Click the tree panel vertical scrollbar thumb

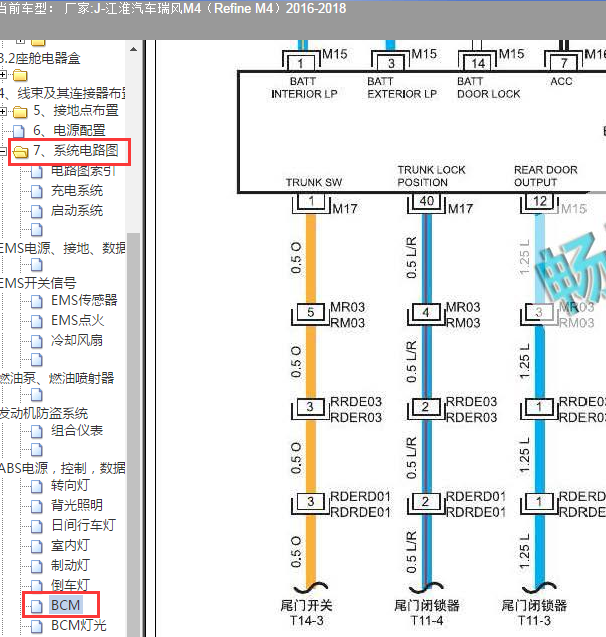point(134,435)
